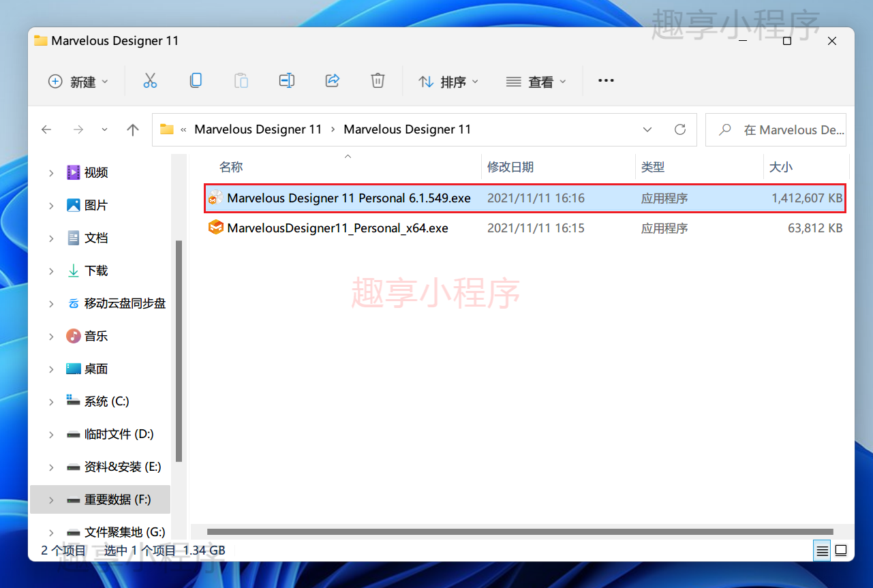Switch to details view layout icon
Screen dimensions: 873x588
pos(823,551)
